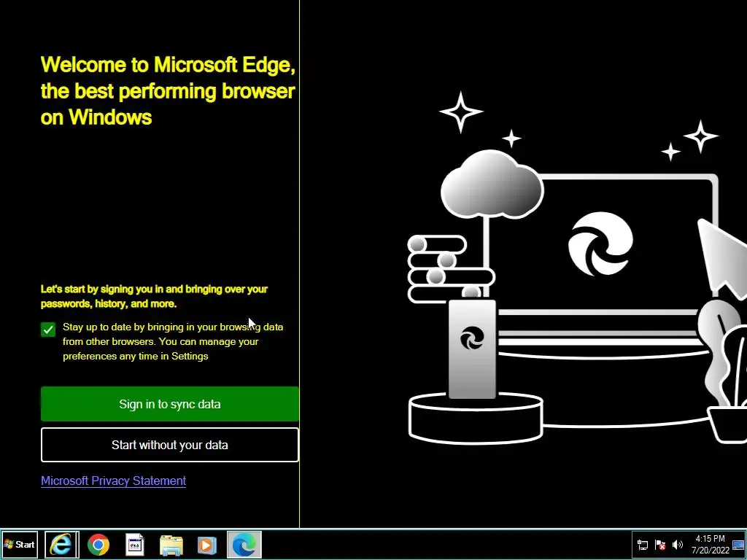Click Sign in to sync data

pyautogui.click(x=169, y=404)
